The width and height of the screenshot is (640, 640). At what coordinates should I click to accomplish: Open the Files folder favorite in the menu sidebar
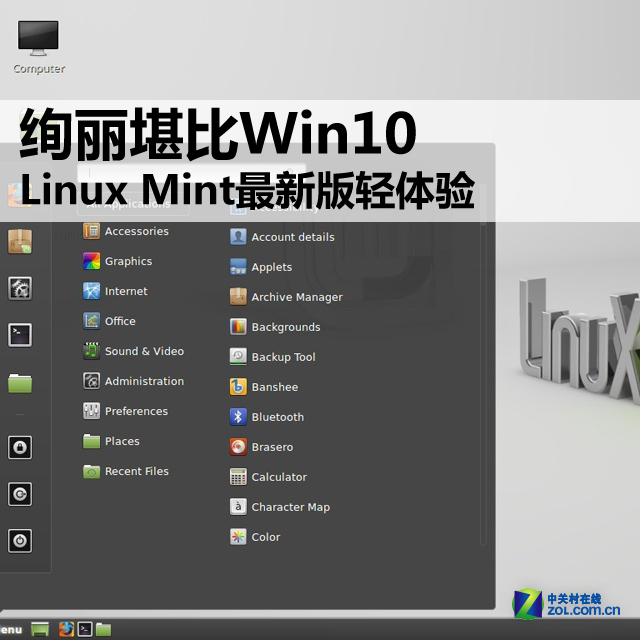[20, 383]
